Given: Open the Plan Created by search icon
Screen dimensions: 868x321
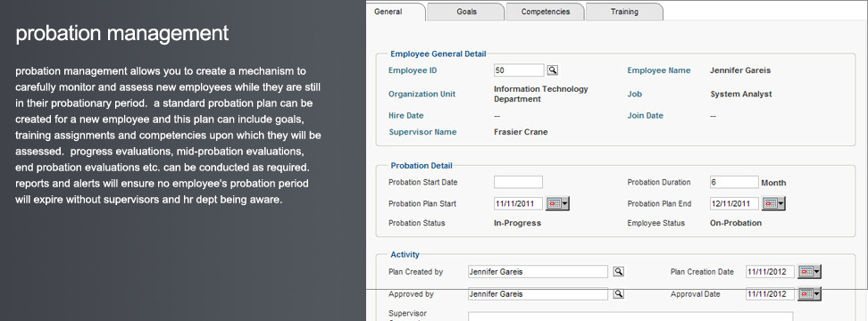Looking at the screenshot, I should [x=619, y=271].
